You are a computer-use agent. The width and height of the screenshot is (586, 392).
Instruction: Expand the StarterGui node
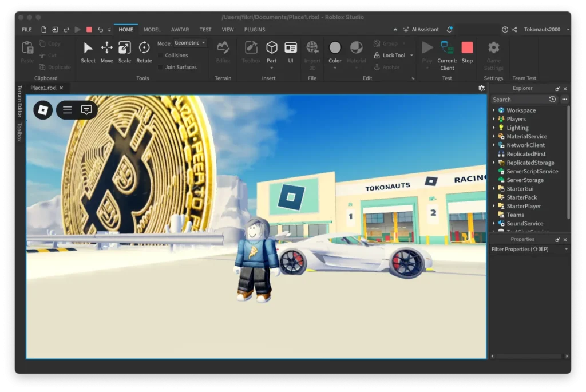494,189
